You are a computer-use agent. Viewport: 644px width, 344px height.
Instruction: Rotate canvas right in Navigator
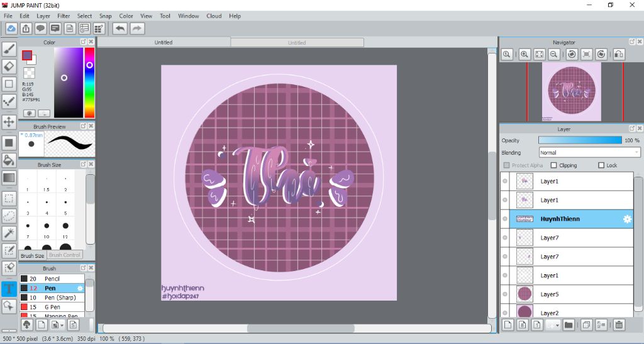601,54
